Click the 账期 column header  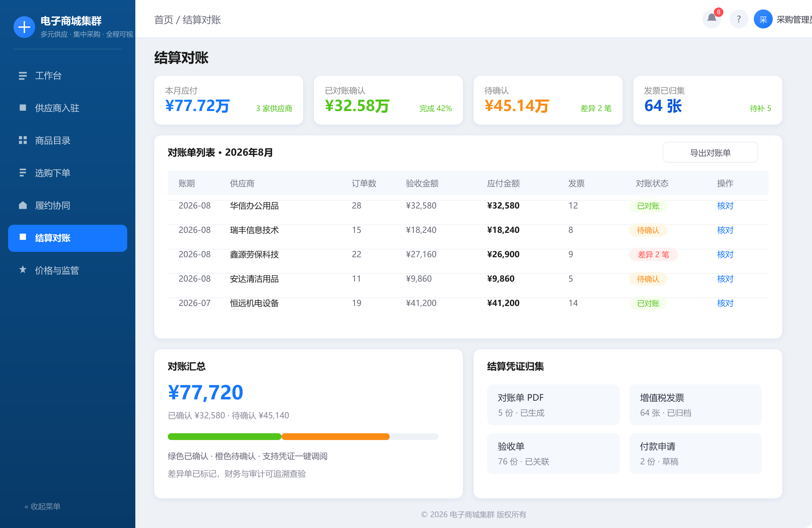[x=187, y=183]
